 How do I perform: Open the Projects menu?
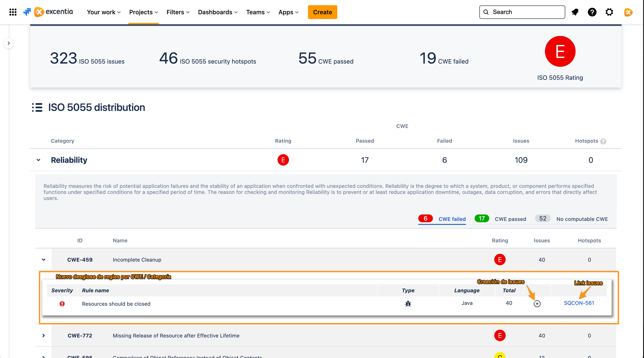point(144,12)
